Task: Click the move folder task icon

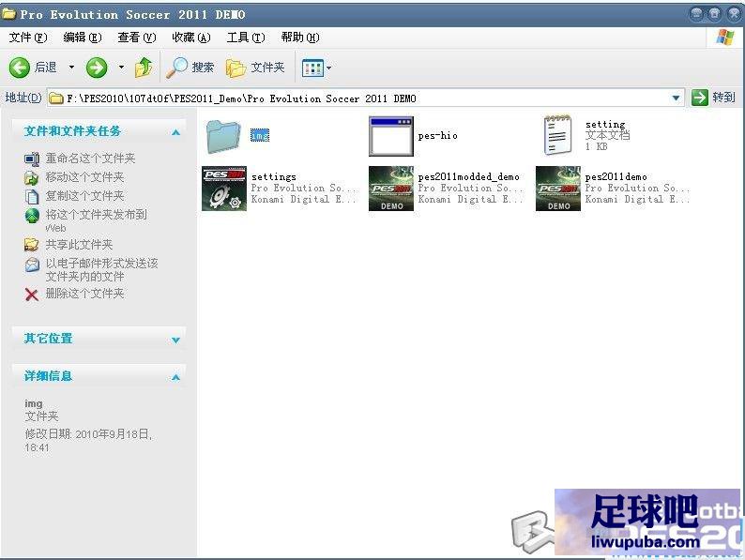Action: point(31,177)
